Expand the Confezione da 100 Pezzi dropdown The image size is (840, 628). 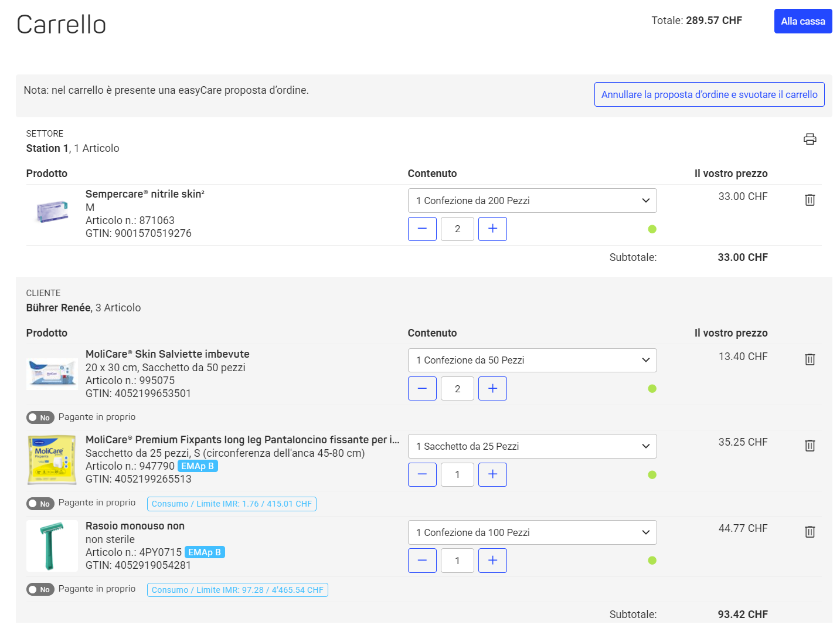coord(532,532)
